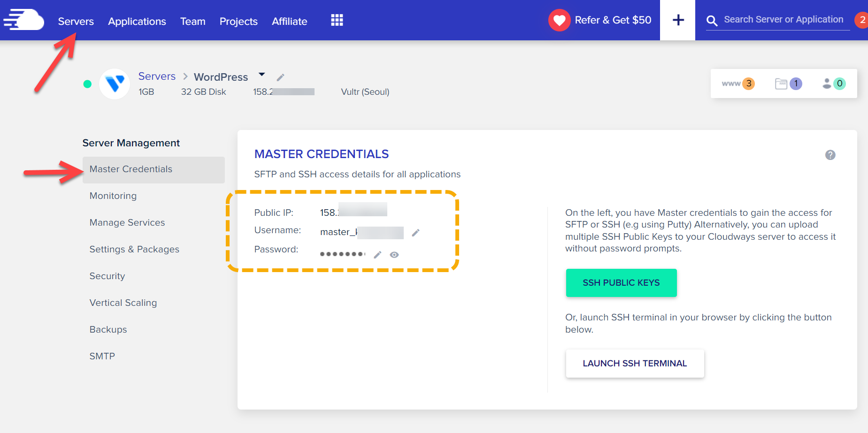Show password with eye icon
This screenshot has height=433, width=868.
coord(394,255)
